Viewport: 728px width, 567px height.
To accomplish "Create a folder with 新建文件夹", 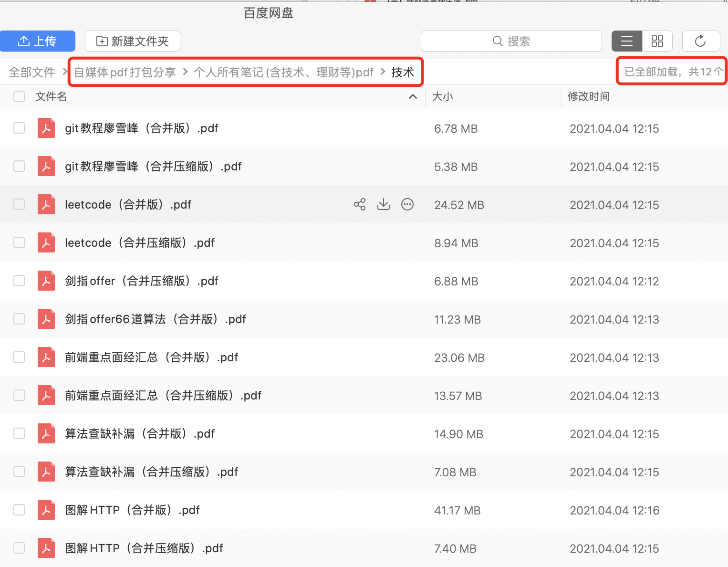I will coord(132,41).
